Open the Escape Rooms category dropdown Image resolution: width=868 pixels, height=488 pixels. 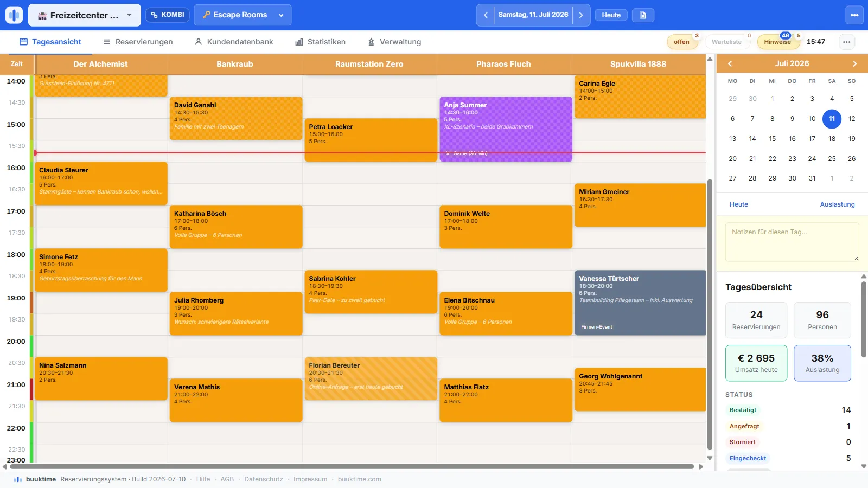(242, 15)
